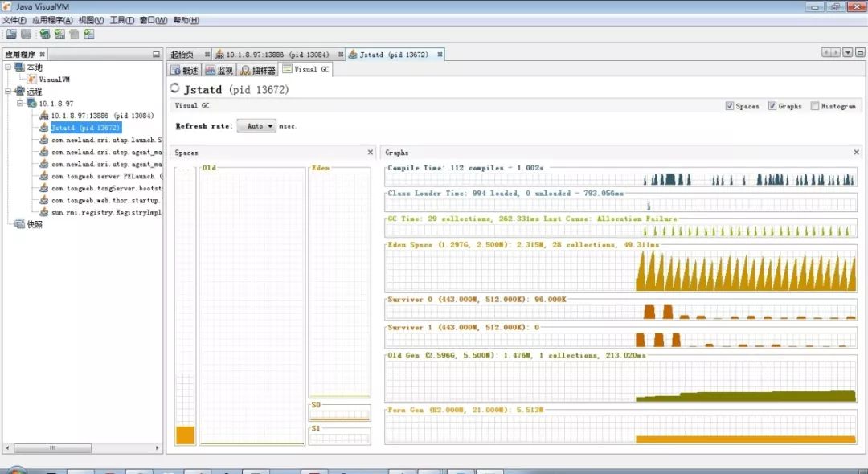Click the fourth toolbar icon, Add Remote Host
This screenshot has width=868, height=474.
[59, 34]
